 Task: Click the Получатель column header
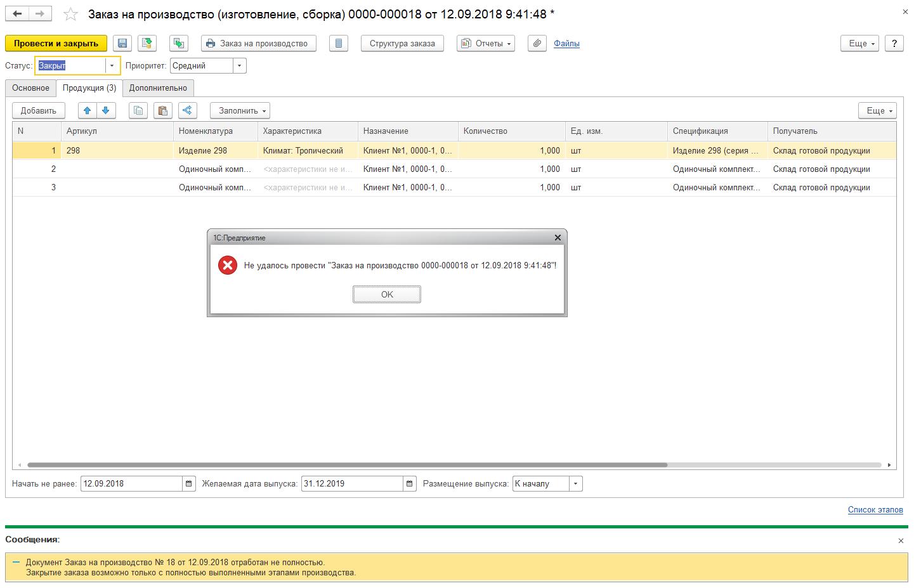(x=831, y=131)
